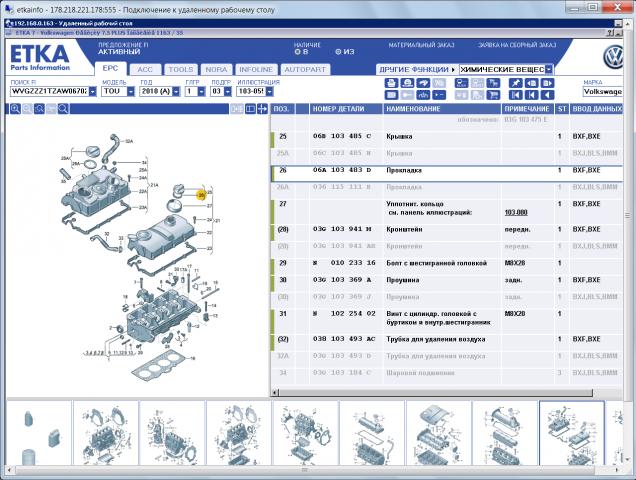The height and width of the screenshot is (480, 636).
Task: Click the hierarchy list icon above the cart
Action: click(x=493, y=83)
